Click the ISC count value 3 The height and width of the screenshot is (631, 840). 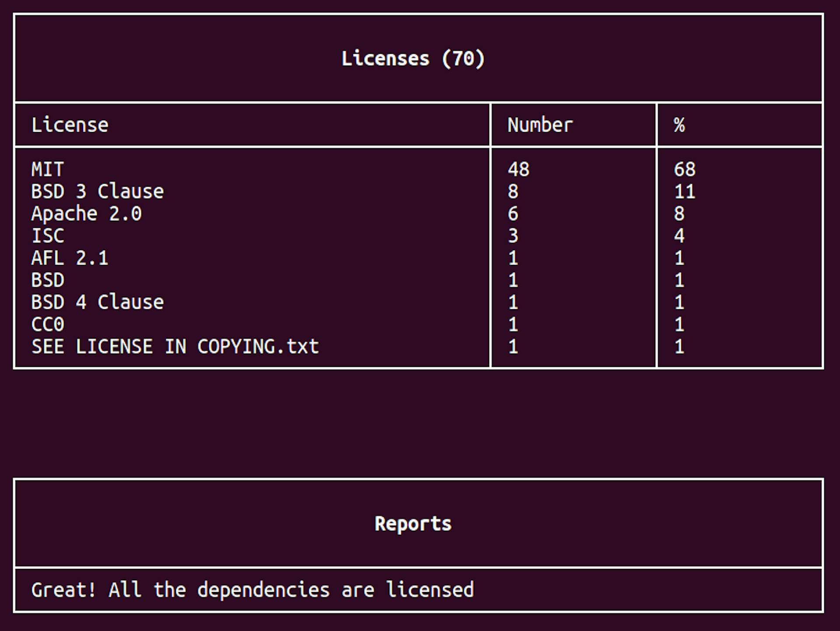(x=513, y=236)
